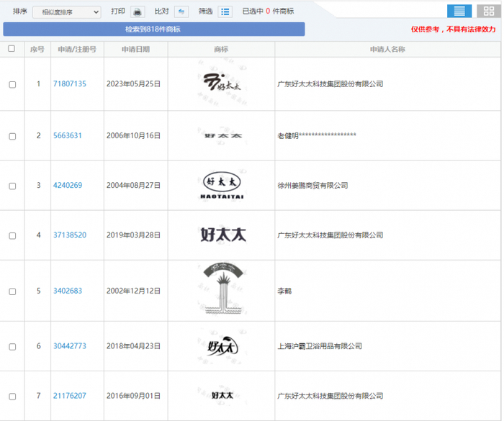The width and height of the screenshot is (504, 421).
Task: Click the 商标 column header
Action: pyautogui.click(x=221, y=50)
